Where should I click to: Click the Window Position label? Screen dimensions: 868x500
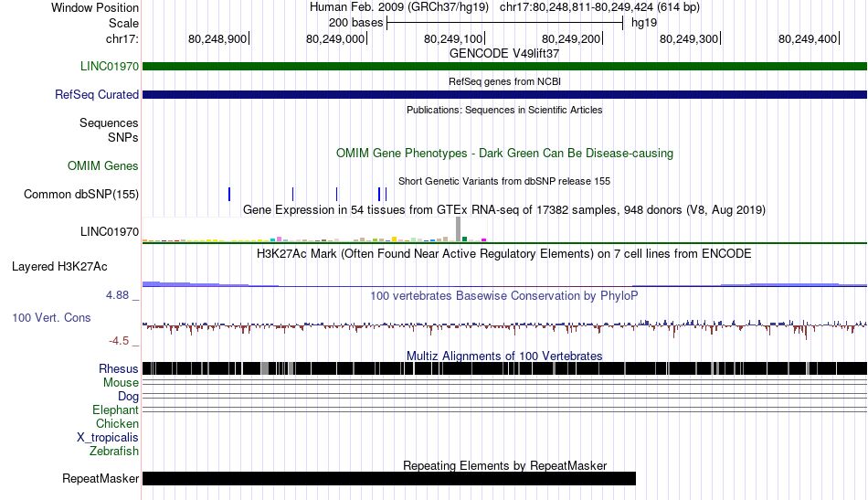95,7
